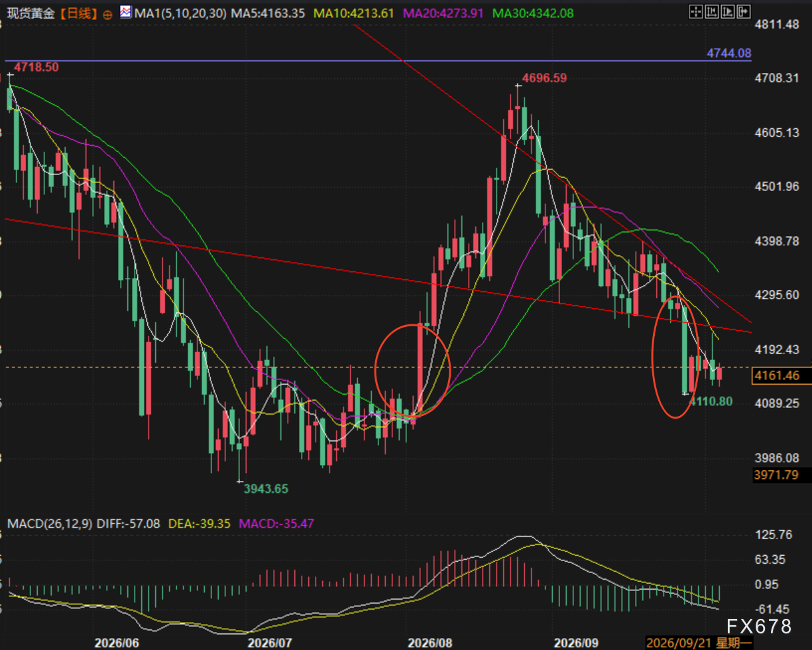
Task: Click the orange circled-plus icon beside 日线
Action: pyautogui.click(x=107, y=13)
